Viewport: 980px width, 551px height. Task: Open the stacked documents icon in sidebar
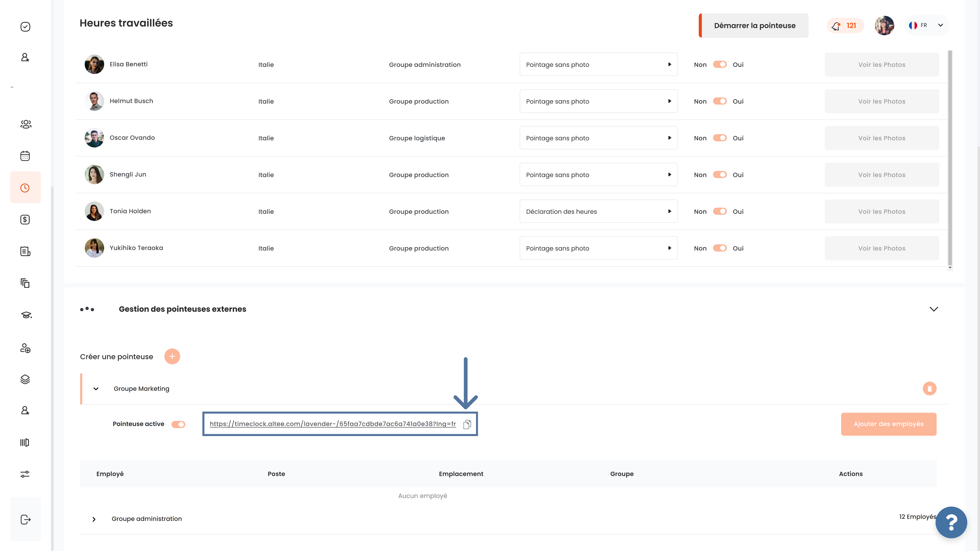point(25,283)
